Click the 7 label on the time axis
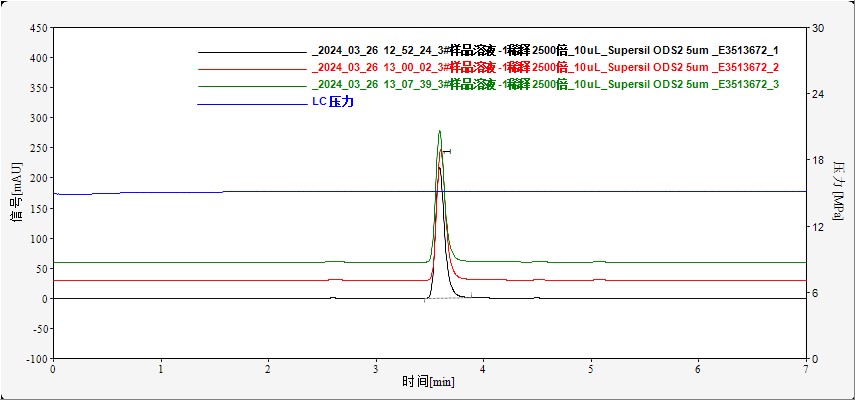This screenshot has width=855, height=400. tap(806, 369)
